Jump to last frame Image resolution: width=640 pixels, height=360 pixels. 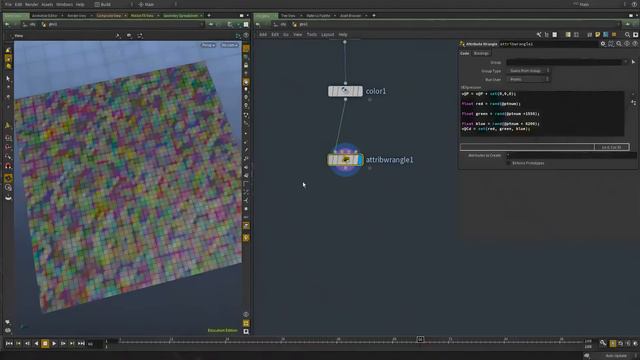click(81, 344)
